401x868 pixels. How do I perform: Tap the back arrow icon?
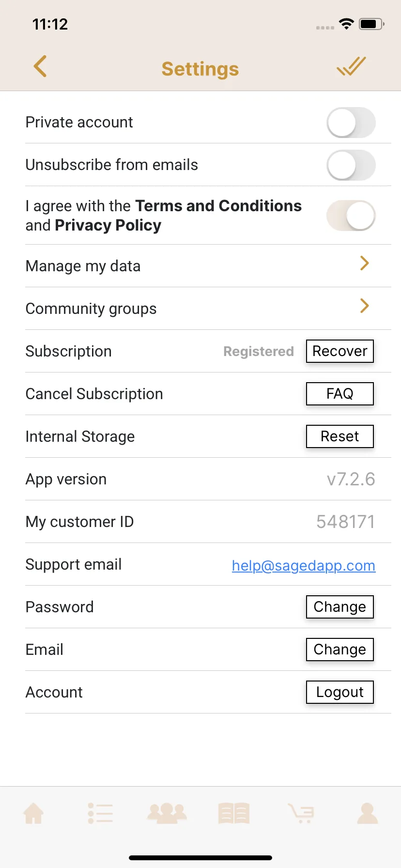point(40,66)
